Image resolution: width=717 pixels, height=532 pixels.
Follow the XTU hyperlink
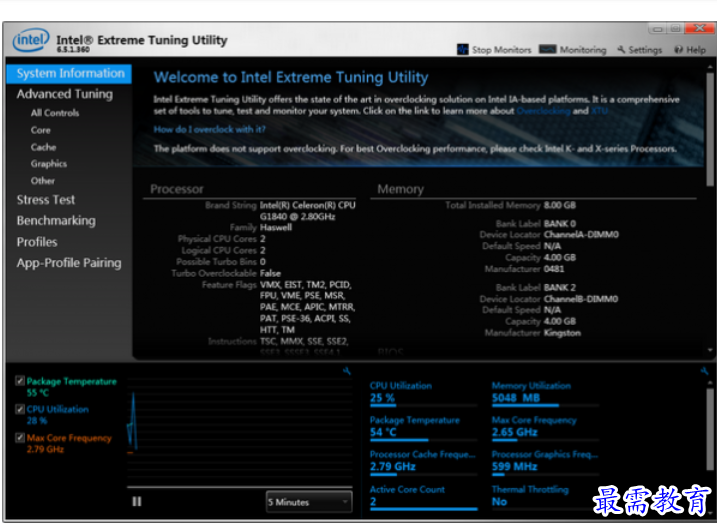pyautogui.click(x=599, y=111)
